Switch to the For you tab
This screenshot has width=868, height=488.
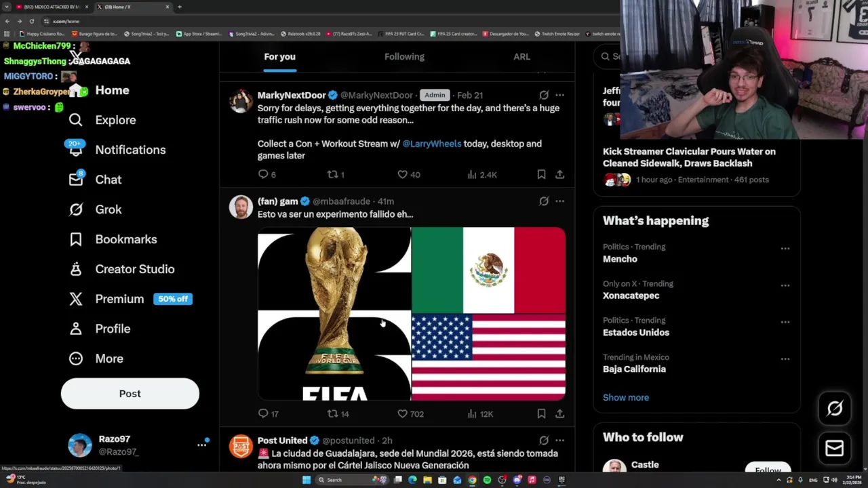click(279, 57)
